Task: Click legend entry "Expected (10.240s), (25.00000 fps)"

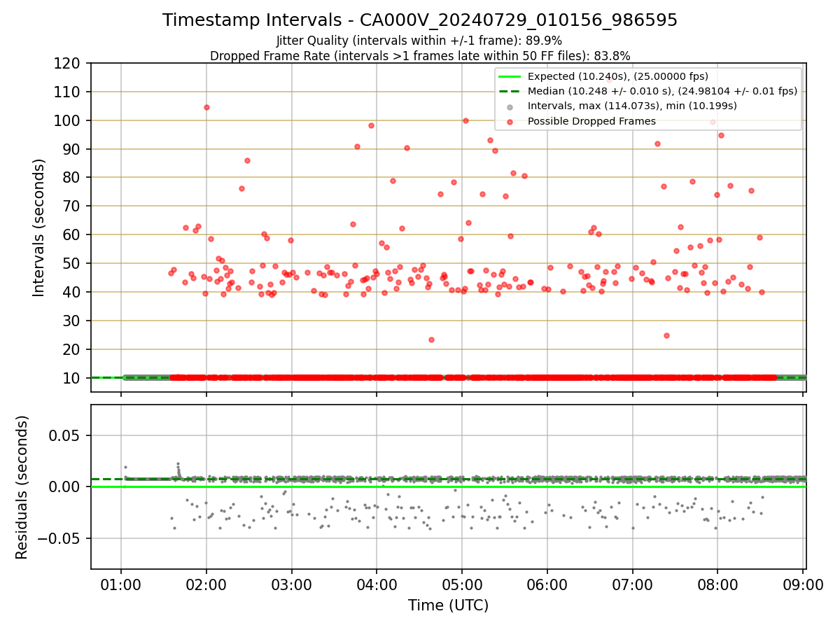Action: click(x=618, y=76)
